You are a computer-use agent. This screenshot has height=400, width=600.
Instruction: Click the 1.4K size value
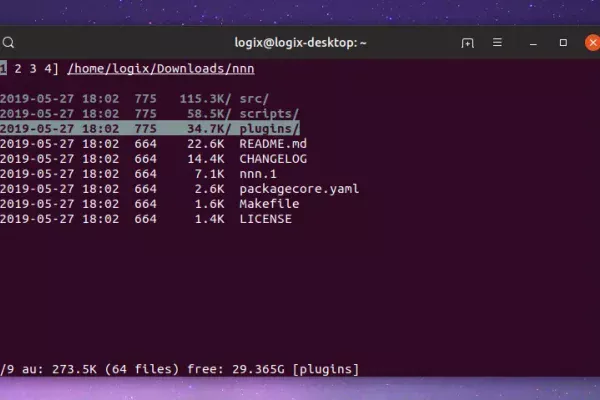[x=210, y=219]
